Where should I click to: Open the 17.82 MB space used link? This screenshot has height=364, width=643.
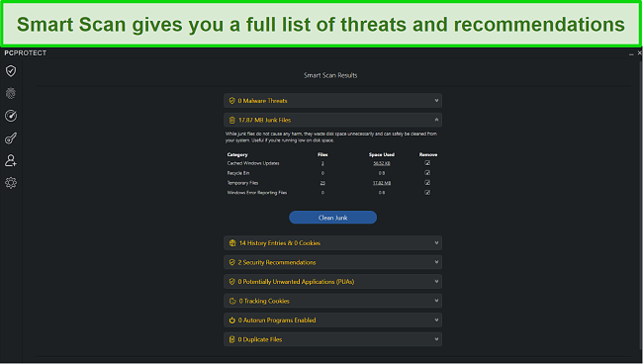click(382, 183)
